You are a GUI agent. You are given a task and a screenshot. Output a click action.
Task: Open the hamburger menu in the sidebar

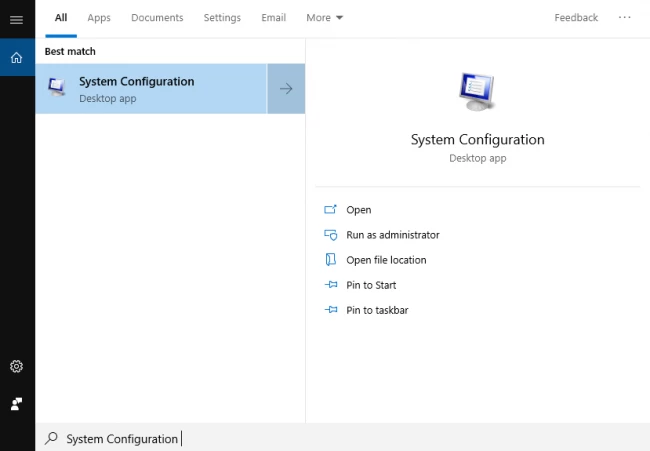click(x=17, y=19)
